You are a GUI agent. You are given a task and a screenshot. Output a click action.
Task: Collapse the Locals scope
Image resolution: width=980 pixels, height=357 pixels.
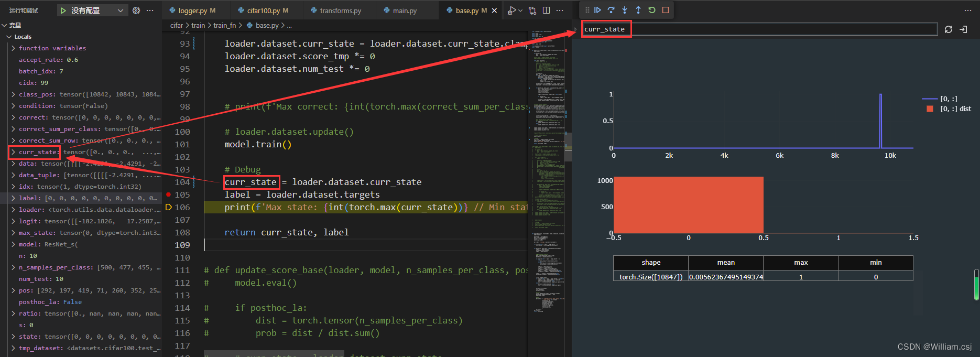(9, 37)
